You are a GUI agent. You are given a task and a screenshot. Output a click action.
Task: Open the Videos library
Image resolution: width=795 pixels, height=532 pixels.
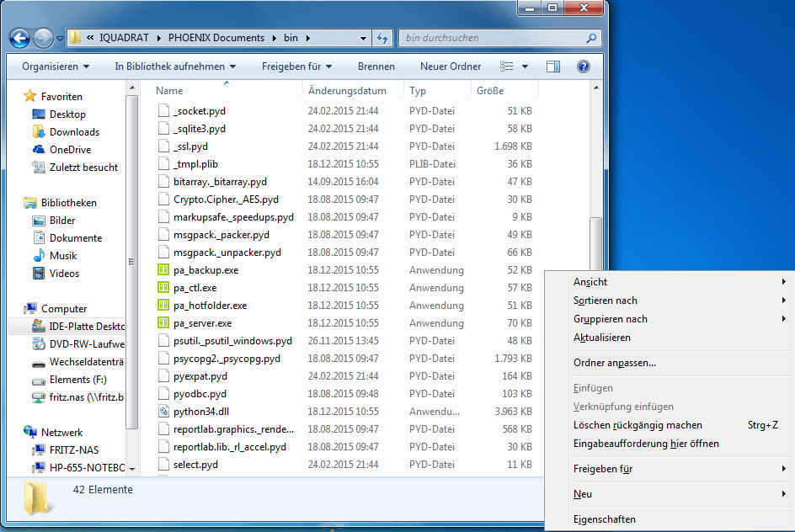(x=64, y=274)
